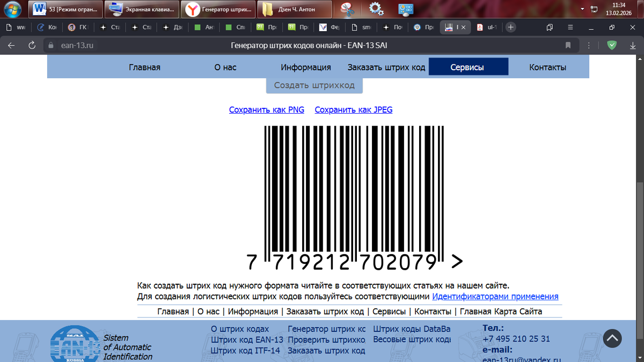Open the footer link Весовые штрих коды
This screenshot has width=644, height=362.
412,340
